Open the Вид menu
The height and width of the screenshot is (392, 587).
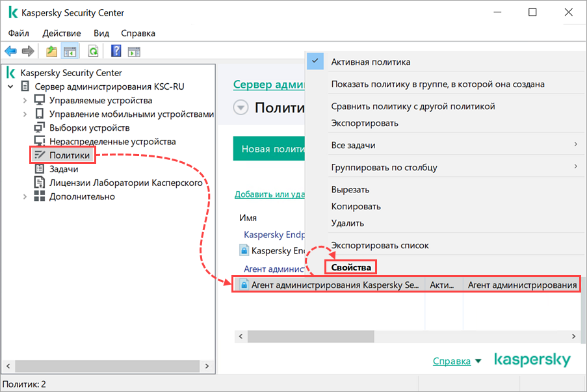pos(101,33)
